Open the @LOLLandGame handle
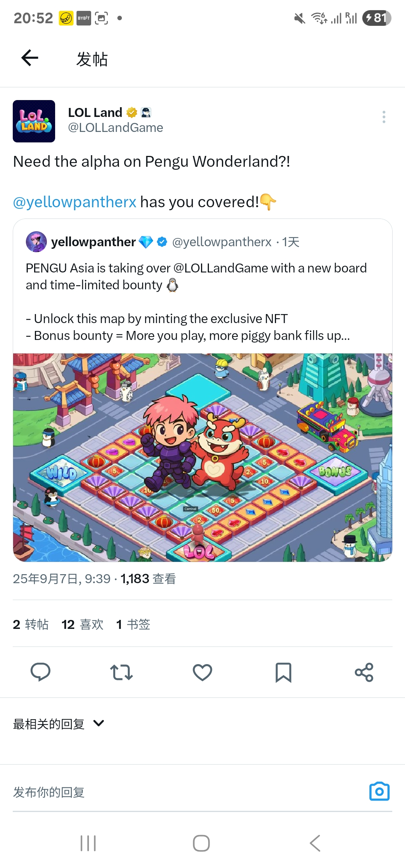The height and width of the screenshot is (868, 405). 115,128
